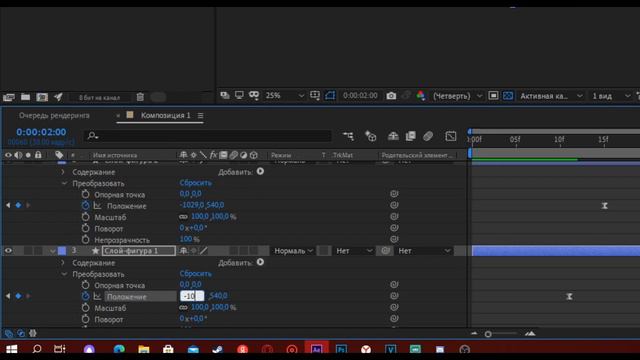Hide layer 'Слой-фигура 1' with eye icon
Image resolution: width=640 pixels, height=360 pixels.
tap(8, 251)
